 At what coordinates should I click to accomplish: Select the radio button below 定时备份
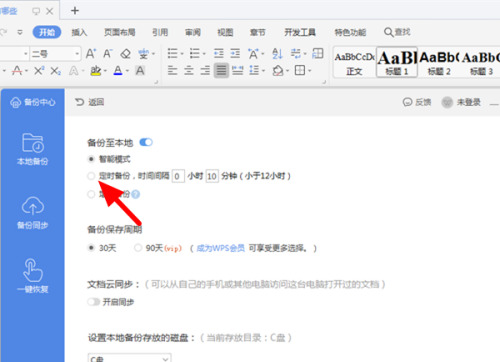click(91, 194)
